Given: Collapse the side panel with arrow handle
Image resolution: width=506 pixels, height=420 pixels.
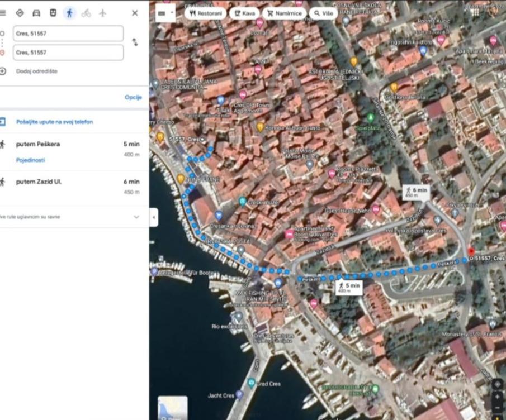Looking at the screenshot, I should click(154, 217).
